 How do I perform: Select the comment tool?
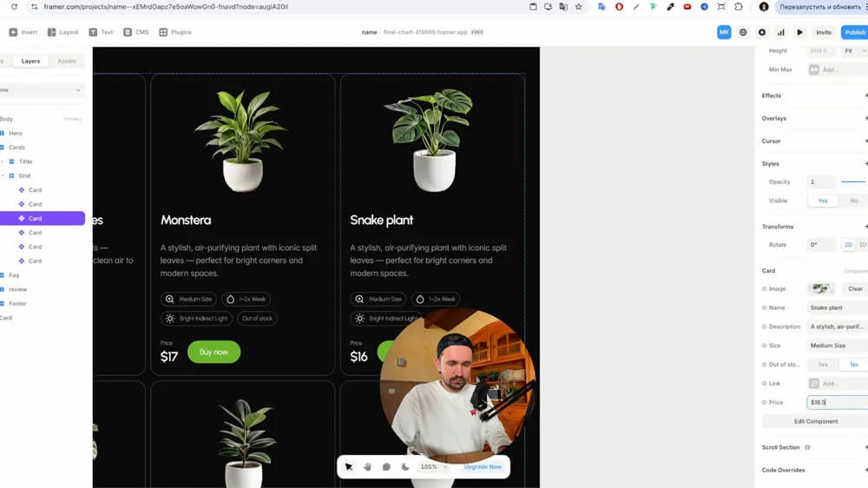[386, 467]
